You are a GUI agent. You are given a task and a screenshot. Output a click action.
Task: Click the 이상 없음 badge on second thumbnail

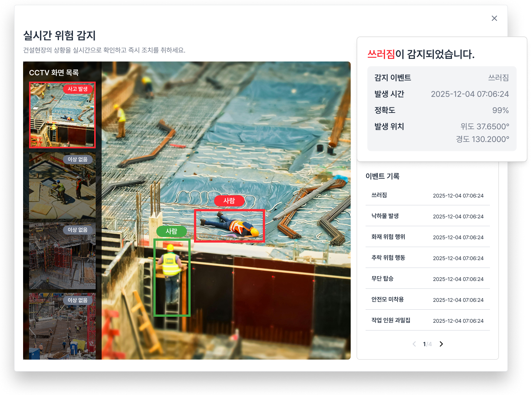pyautogui.click(x=77, y=159)
